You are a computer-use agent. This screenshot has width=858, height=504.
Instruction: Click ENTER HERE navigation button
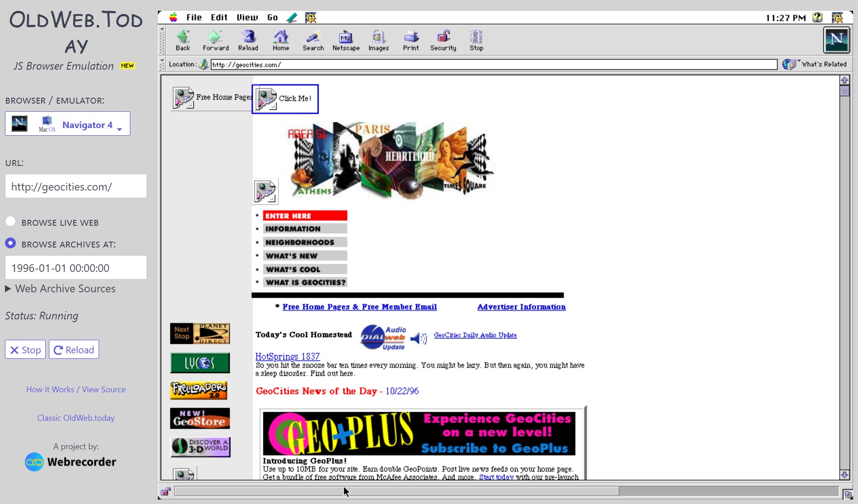point(305,216)
